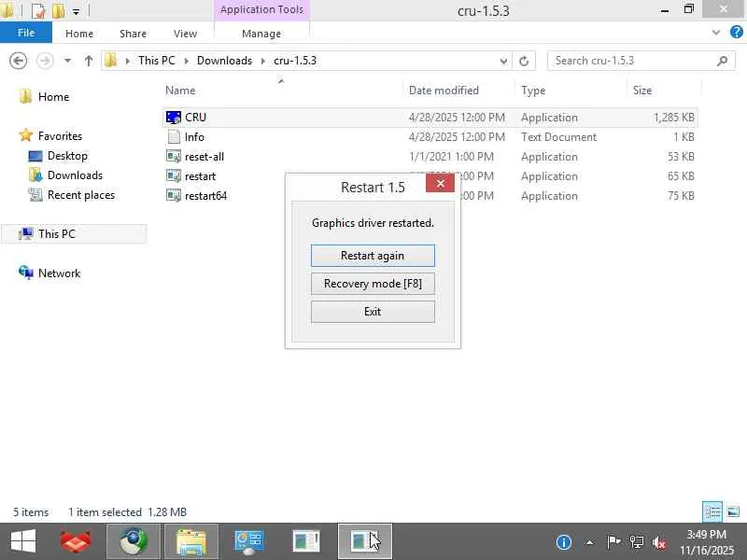Select the restart64 application icon
747x560 pixels.
174,196
